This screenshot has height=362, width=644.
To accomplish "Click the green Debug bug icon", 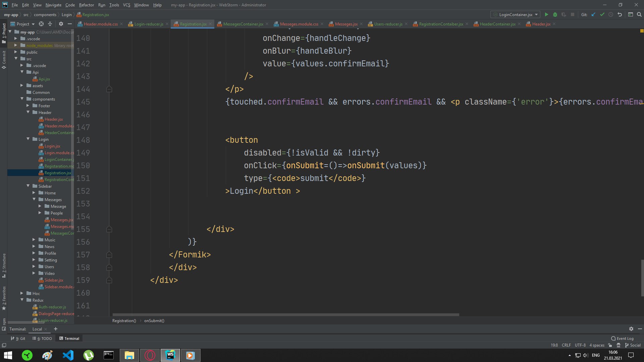I will (555, 15).
